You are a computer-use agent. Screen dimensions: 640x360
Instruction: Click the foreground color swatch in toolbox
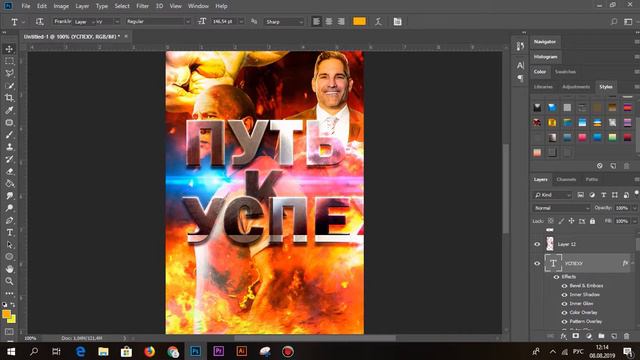tap(6, 314)
